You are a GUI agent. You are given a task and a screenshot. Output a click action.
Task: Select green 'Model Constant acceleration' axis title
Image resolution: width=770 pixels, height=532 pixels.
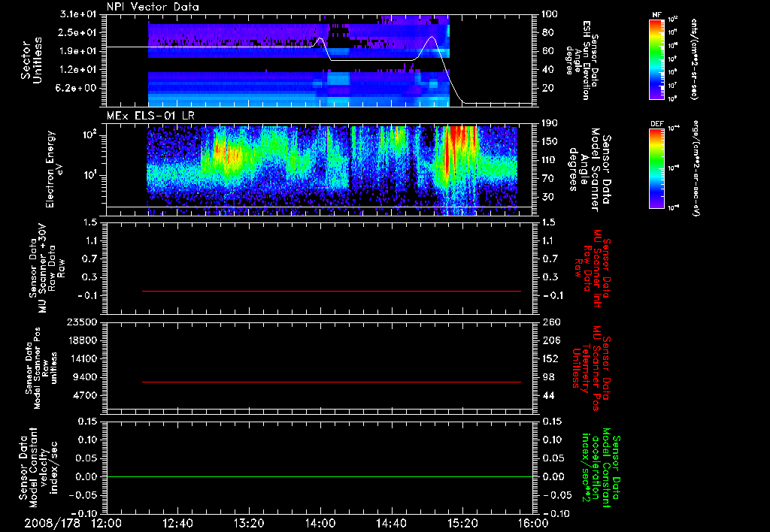pyautogui.click(x=600, y=469)
